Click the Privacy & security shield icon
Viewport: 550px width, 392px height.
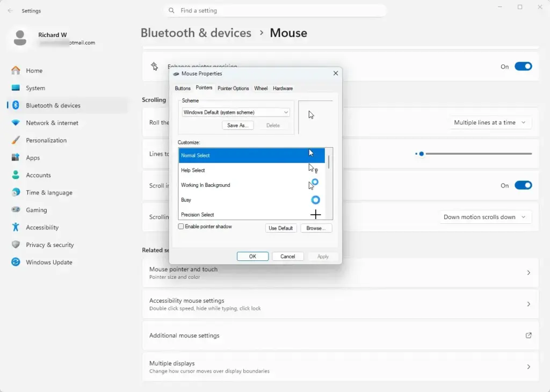[x=16, y=244]
